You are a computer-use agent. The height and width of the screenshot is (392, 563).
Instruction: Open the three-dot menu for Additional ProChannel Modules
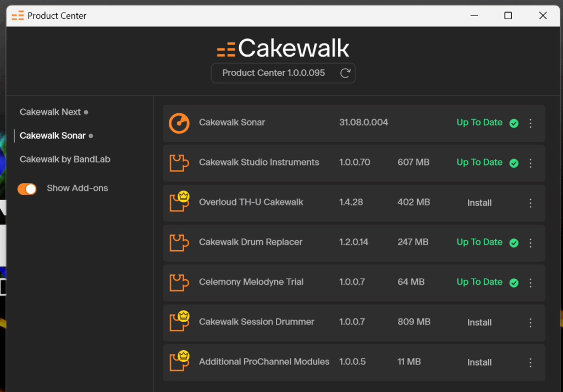(x=531, y=362)
